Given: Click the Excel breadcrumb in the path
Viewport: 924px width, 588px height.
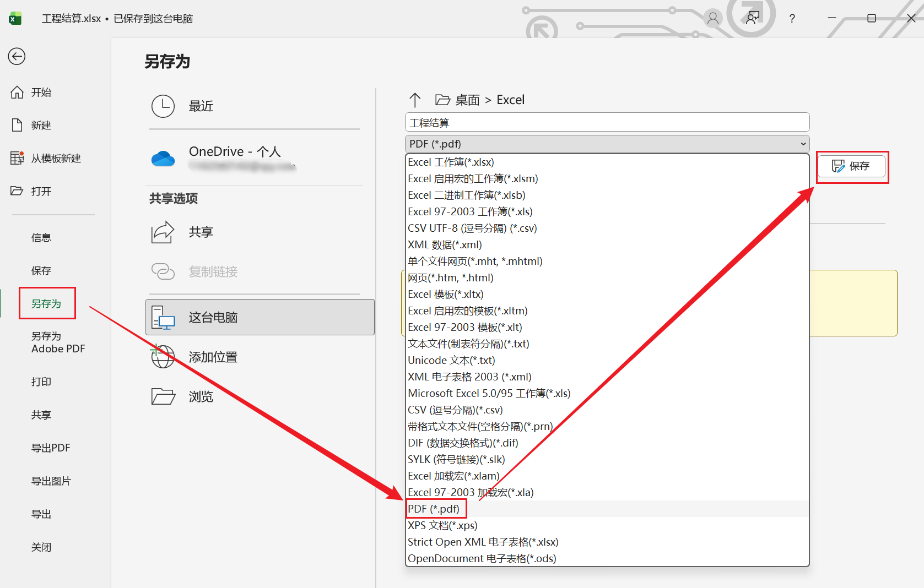Looking at the screenshot, I should [510, 100].
